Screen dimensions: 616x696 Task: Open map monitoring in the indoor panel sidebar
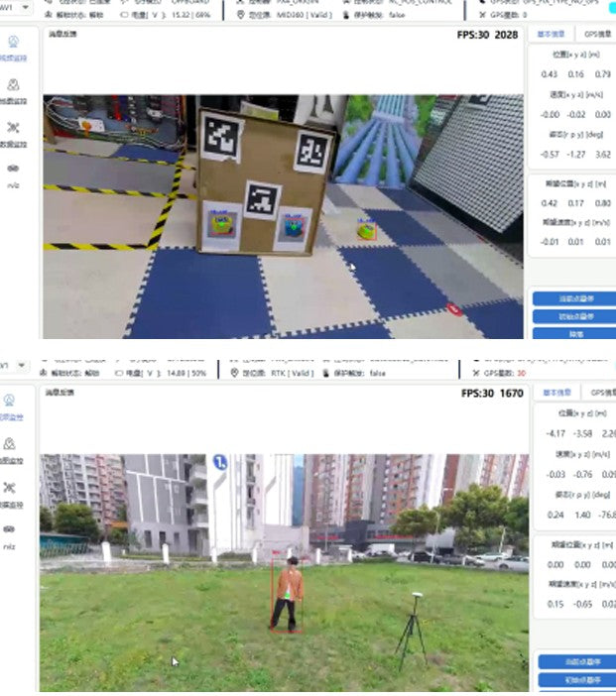(x=13, y=91)
